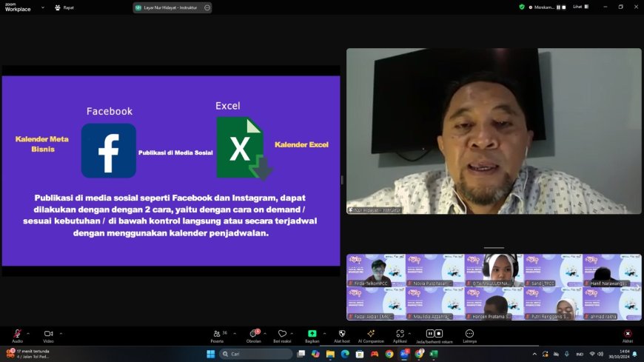This screenshot has width=644, height=362.
Task: Select Putri Rengganis participant thumbnail
Action: (x=553, y=304)
